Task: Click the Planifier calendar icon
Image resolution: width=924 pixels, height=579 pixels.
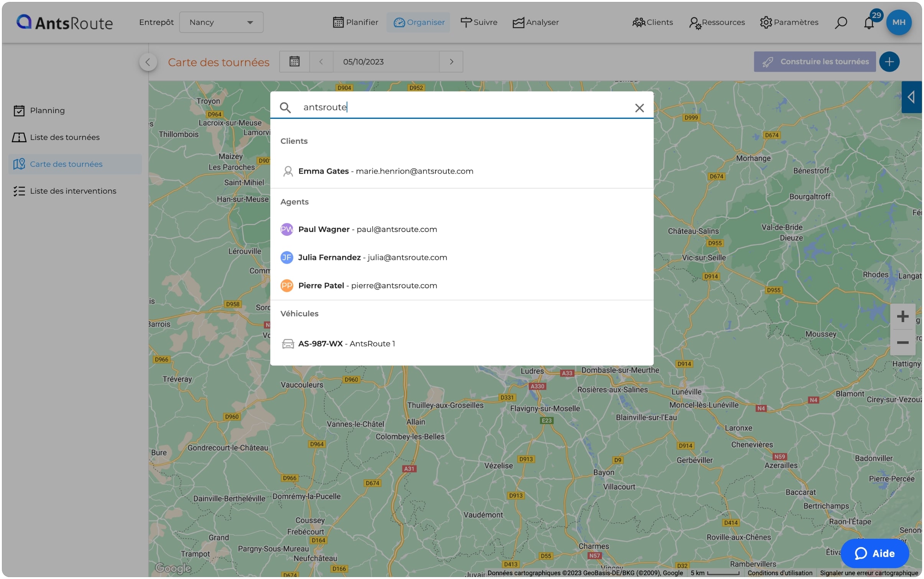Action: (338, 22)
